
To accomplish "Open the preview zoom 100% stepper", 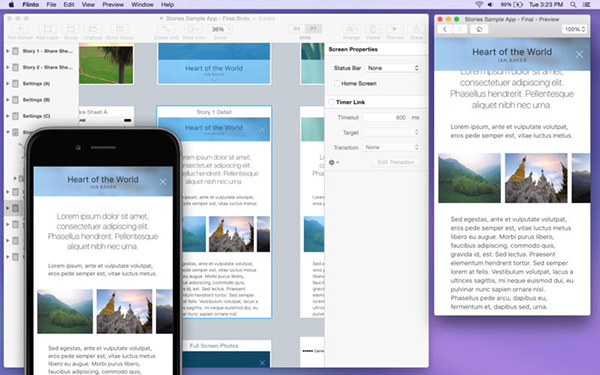I will click(x=575, y=29).
